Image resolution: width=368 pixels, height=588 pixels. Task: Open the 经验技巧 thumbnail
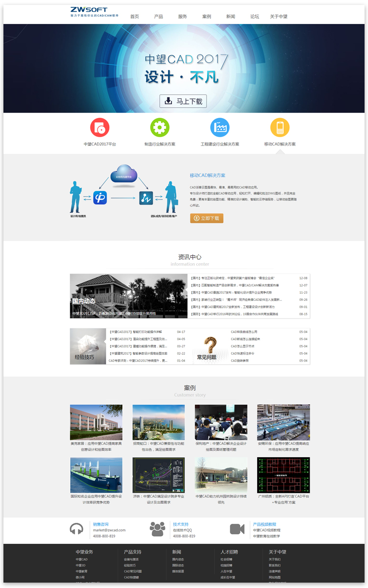[x=88, y=346]
